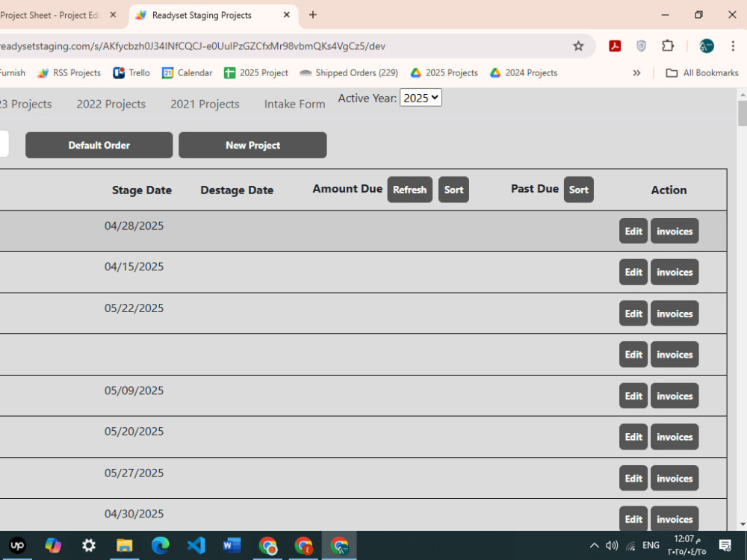
Task: Switch the ENG input language
Action: pyautogui.click(x=651, y=546)
